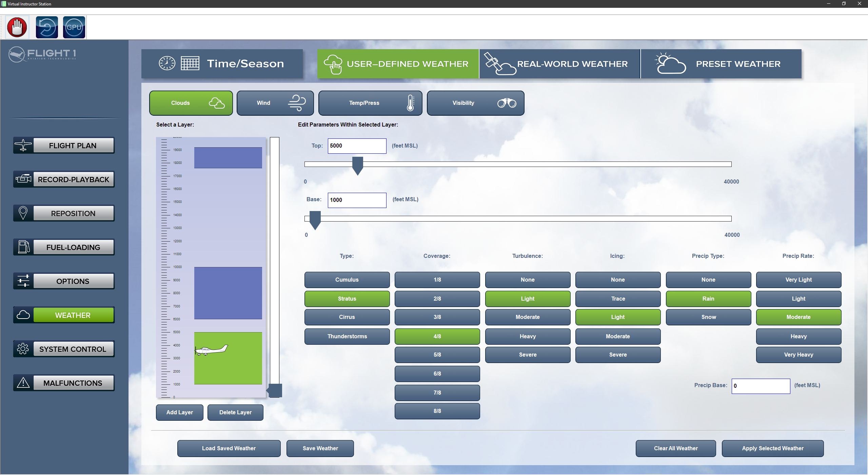Set turbulence to Severe
Viewport: 868px width, 475px height.
click(528, 355)
